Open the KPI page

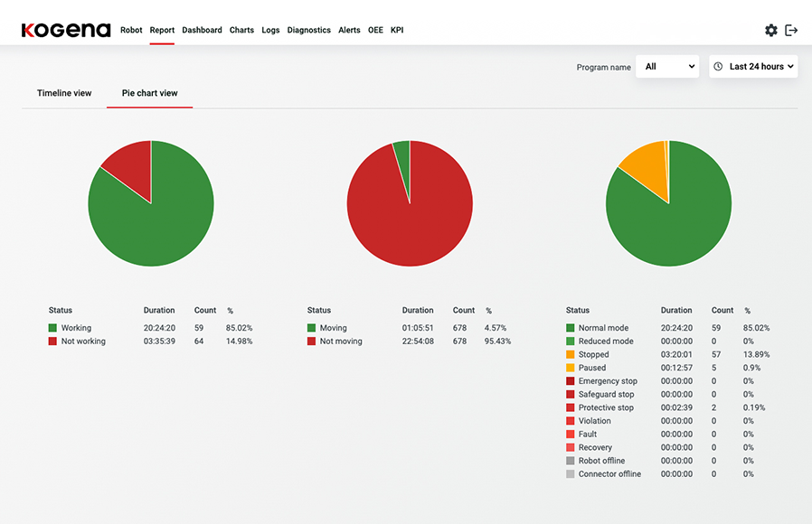point(397,30)
